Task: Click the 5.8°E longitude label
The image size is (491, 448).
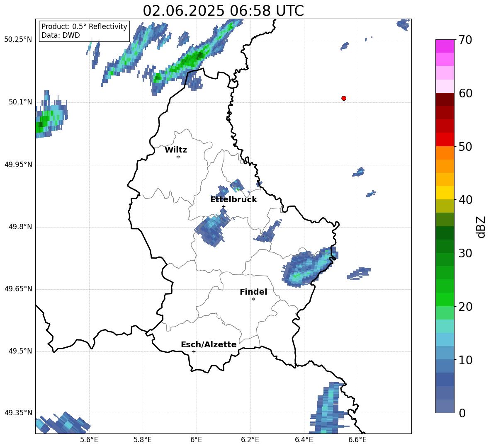Action: pos(143,440)
